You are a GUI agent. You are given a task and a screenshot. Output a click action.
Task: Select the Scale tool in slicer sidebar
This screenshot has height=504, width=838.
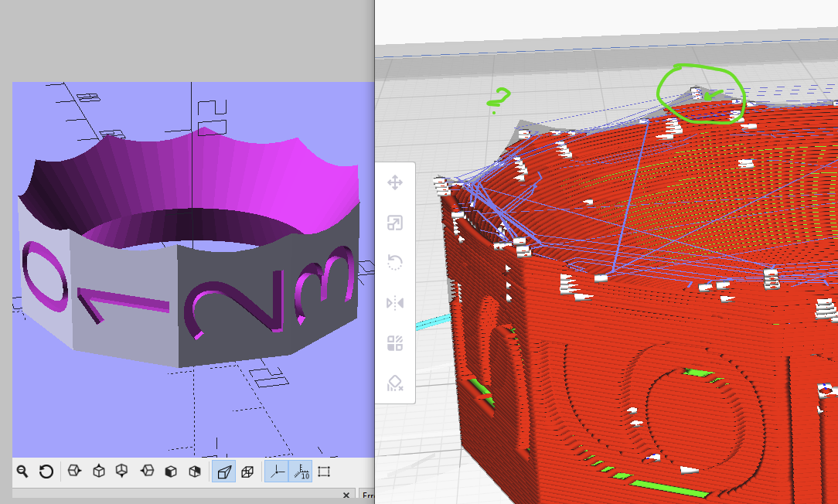[x=395, y=223]
